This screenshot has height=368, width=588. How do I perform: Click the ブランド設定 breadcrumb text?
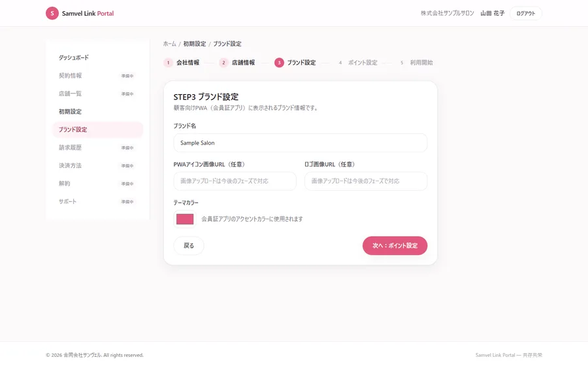pyautogui.click(x=227, y=44)
